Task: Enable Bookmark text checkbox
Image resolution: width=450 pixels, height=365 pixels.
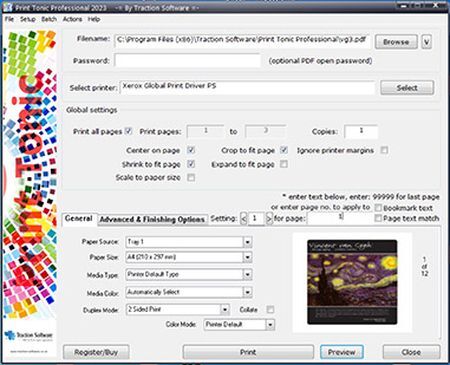Action: pyautogui.click(x=378, y=208)
